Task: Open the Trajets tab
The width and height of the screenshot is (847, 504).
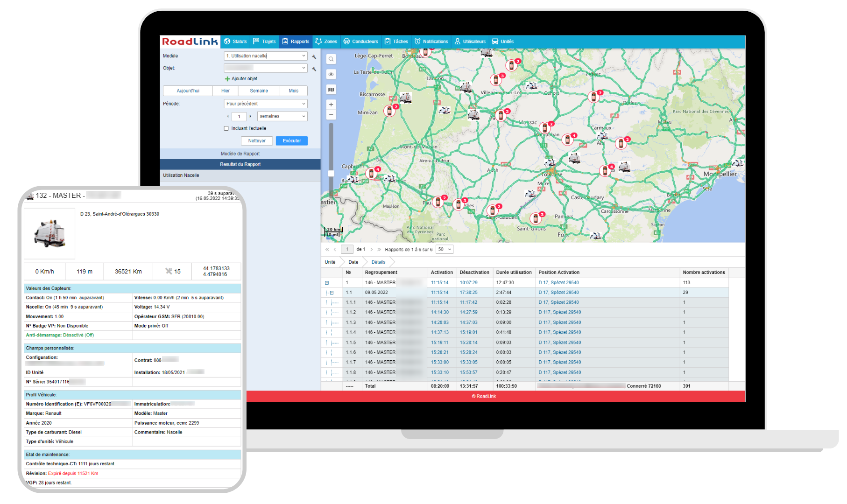Action: (x=264, y=42)
